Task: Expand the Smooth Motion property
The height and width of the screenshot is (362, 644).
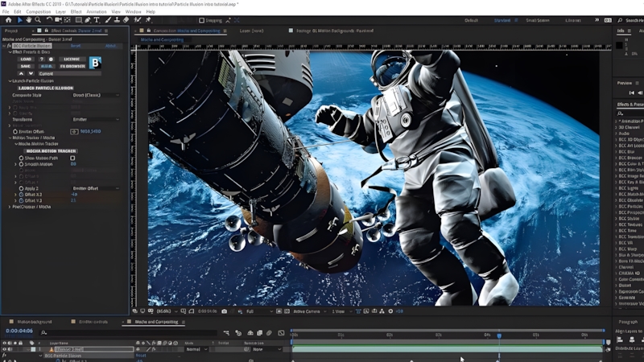Action: (16, 164)
